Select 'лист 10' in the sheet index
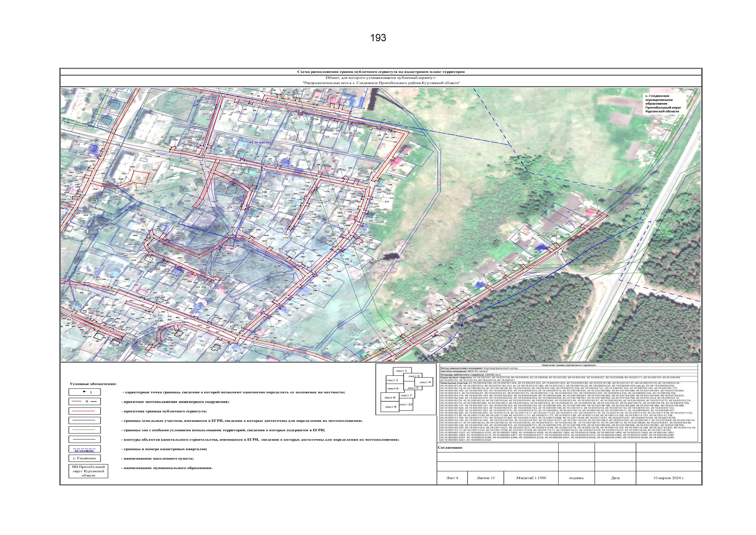Image resolution: width=756 pixels, height=535 pixels. [x=406, y=404]
